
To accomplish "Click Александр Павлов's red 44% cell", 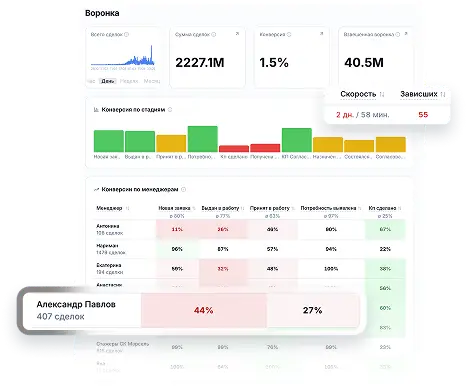I will pos(204,310).
